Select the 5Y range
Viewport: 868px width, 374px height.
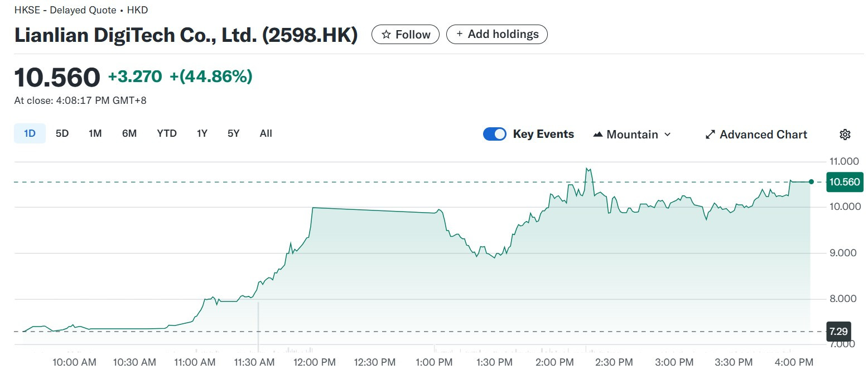(x=233, y=133)
